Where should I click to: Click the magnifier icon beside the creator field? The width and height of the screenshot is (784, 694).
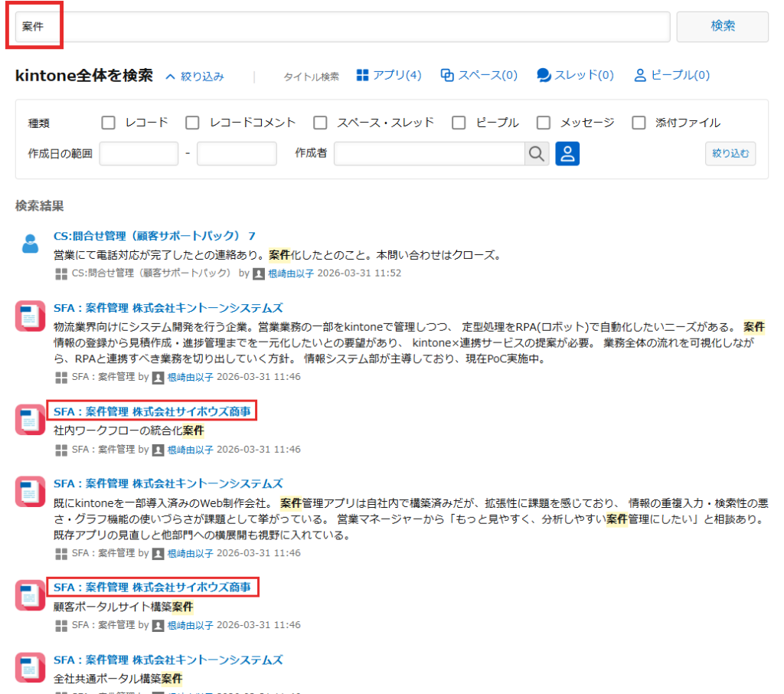(x=537, y=154)
